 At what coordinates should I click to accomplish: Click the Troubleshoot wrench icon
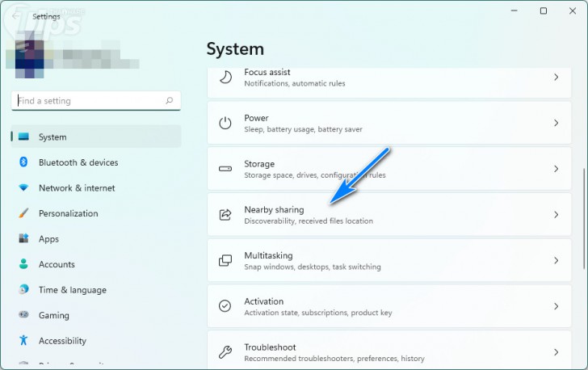225,352
